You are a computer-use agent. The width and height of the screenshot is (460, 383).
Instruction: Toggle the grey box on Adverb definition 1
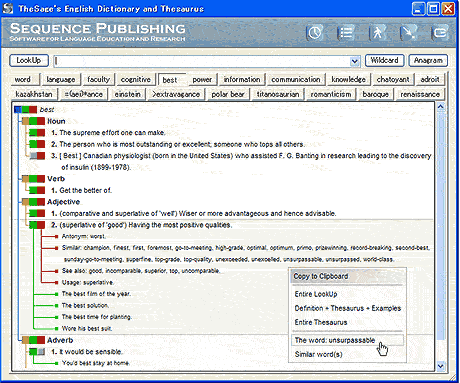[41, 351]
